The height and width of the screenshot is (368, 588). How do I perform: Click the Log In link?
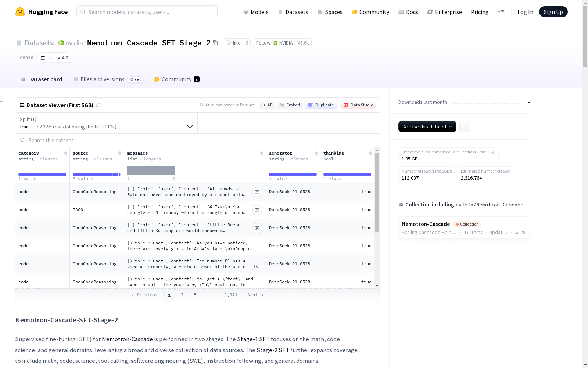click(x=525, y=12)
